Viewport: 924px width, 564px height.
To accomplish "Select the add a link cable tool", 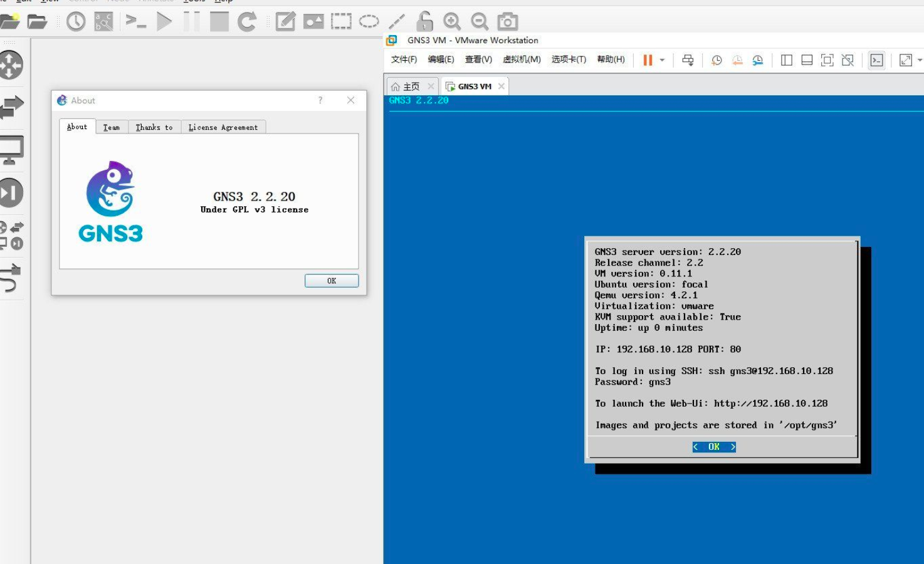I will point(11,278).
